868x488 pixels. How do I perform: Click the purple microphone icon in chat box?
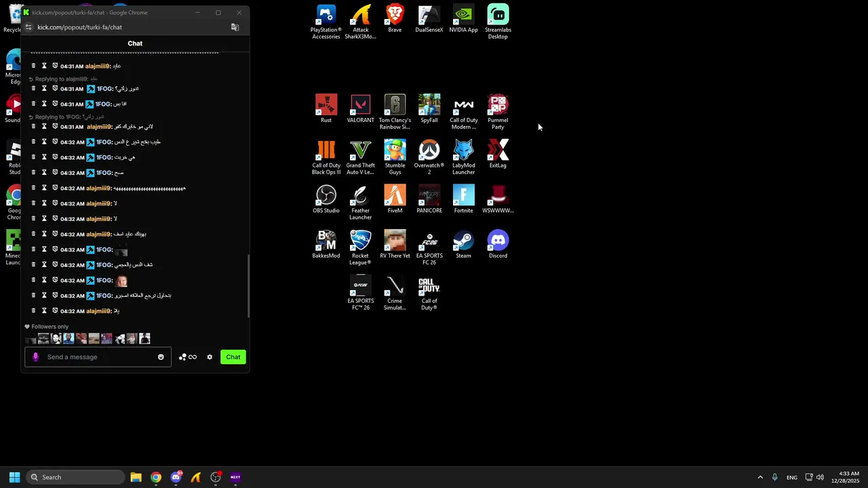pyautogui.click(x=36, y=357)
